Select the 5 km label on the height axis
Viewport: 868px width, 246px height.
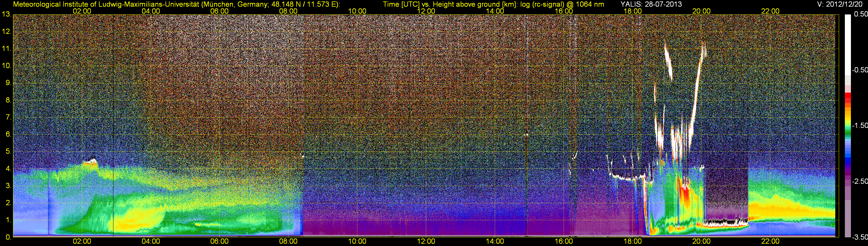coord(8,152)
